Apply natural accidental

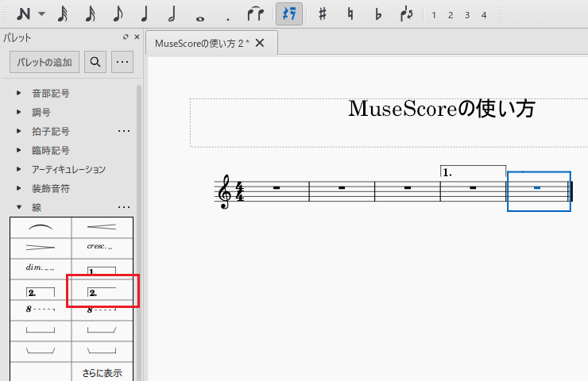(350, 14)
